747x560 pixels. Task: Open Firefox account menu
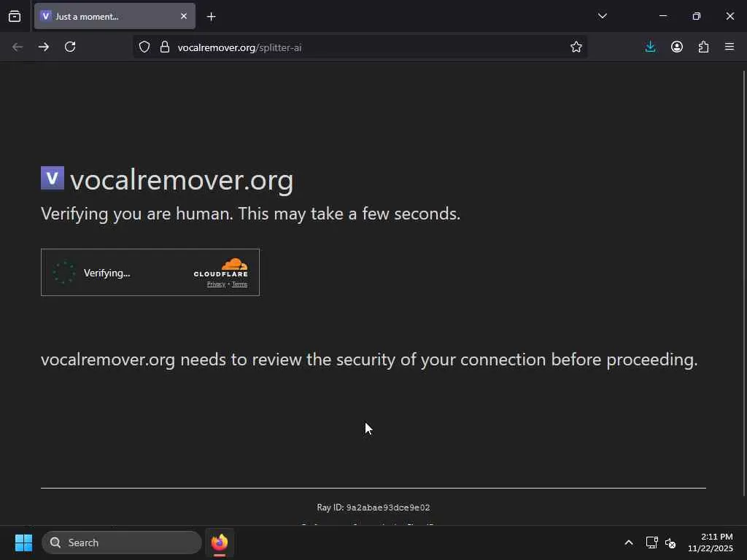click(677, 47)
